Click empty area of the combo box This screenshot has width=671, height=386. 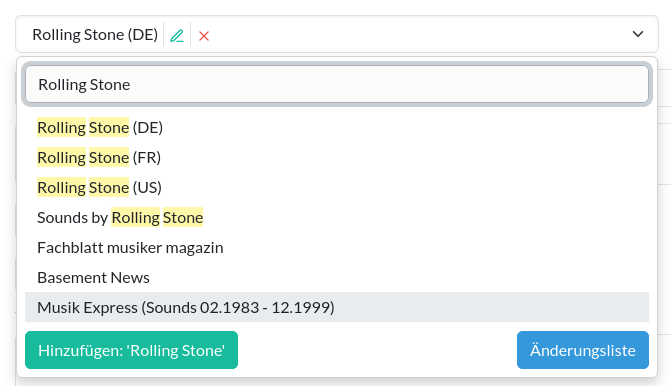419,34
